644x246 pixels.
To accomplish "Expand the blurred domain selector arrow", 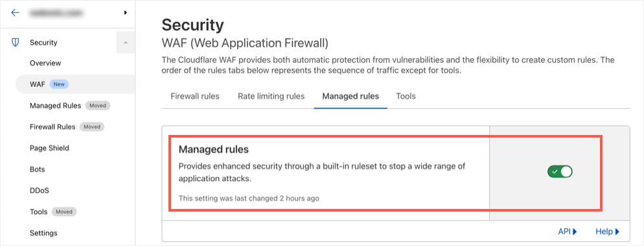I will (126, 13).
